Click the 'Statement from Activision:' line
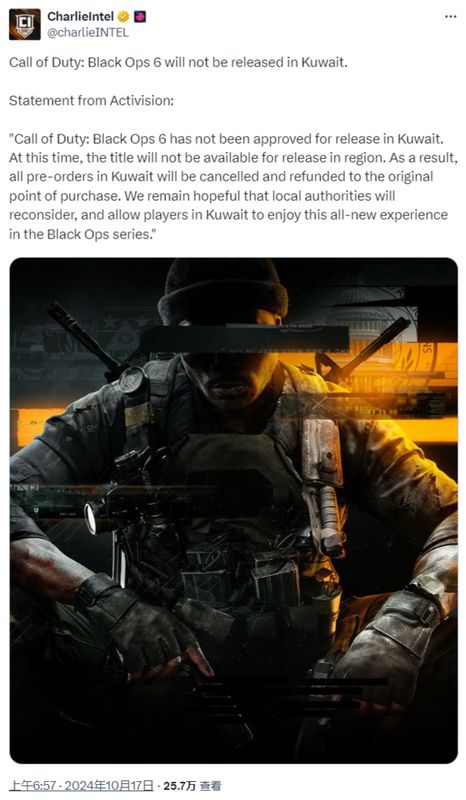466x800 pixels. pyautogui.click(x=91, y=101)
